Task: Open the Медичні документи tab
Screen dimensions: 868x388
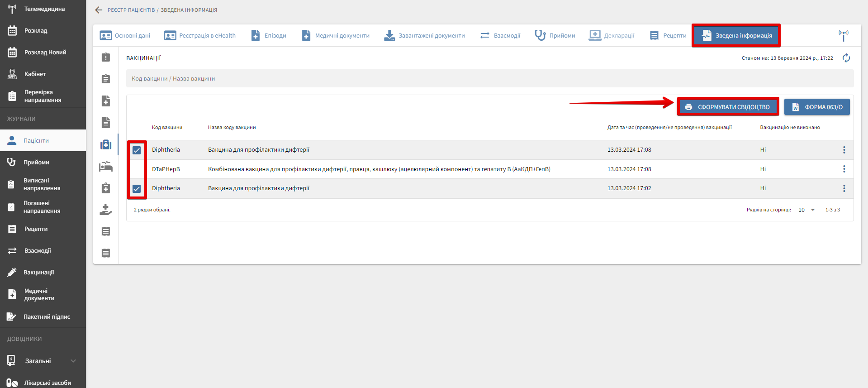Action: pyautogui.click(x=336, y=35)
